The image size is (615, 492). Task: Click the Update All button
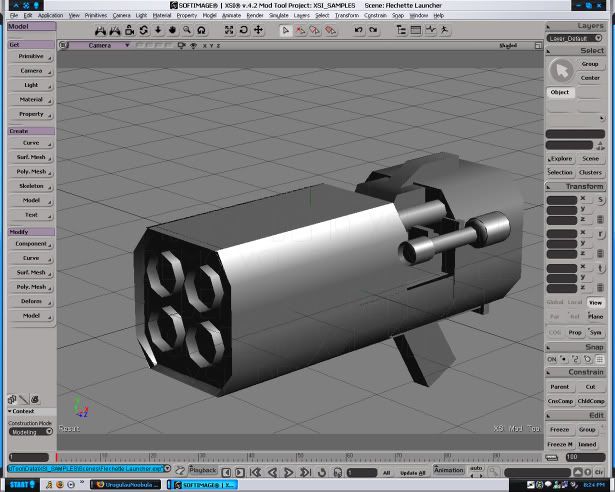(x=412, y=473)
